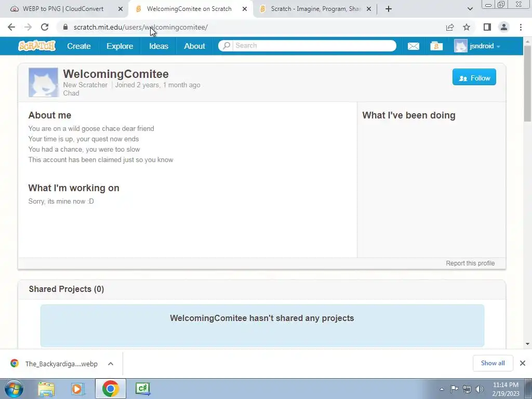The image size is (532, 399).
Task: Click the site lock icon
Action: [x=65, y=27]
